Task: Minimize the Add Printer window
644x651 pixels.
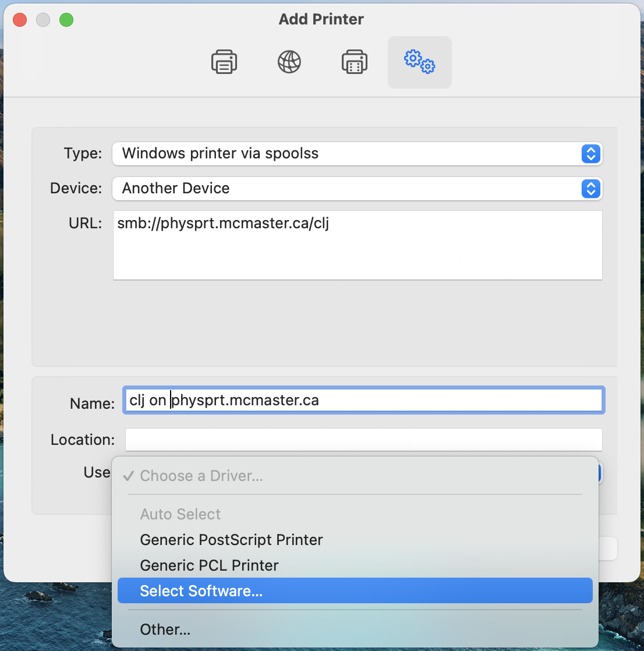Action: (x=43, y=20)
